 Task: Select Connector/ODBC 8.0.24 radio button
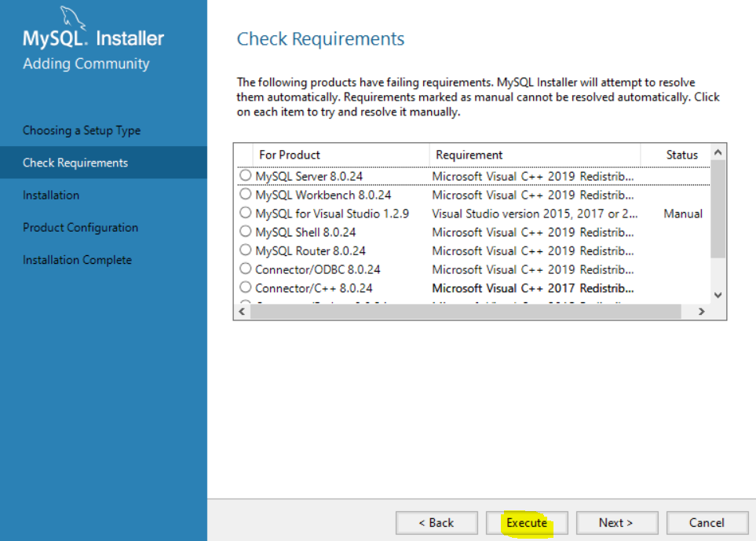pyautogui.click(x=246, y=268)
